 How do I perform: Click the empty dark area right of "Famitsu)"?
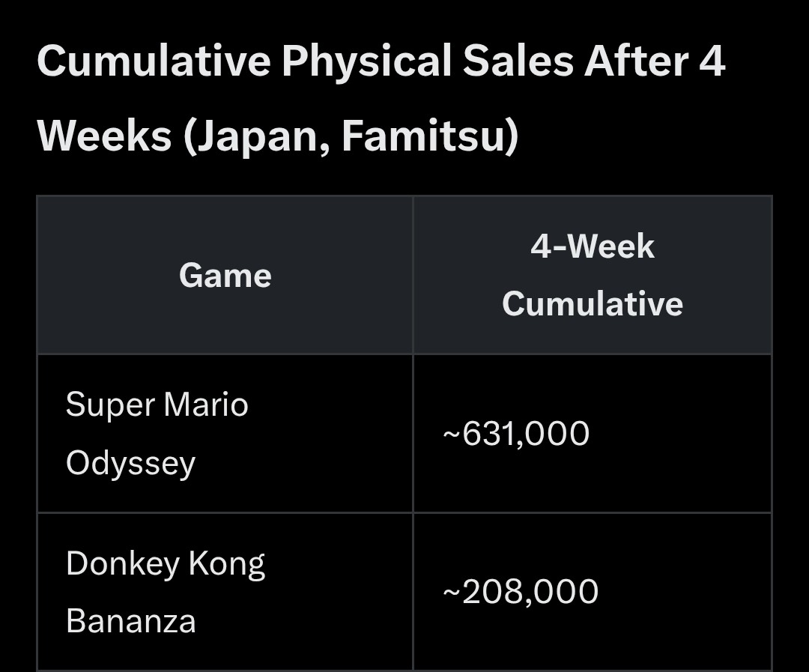click(x=644, y=137)
